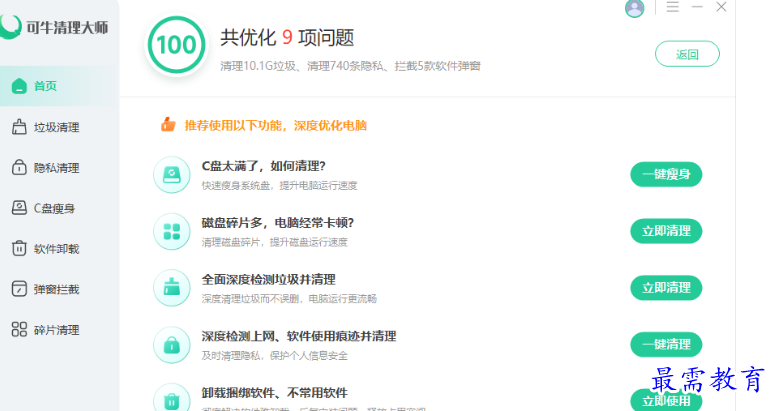This screenshot has height=411, width=773.
Task: Click the C盘瘦身 disk icon
Action: 19,208
